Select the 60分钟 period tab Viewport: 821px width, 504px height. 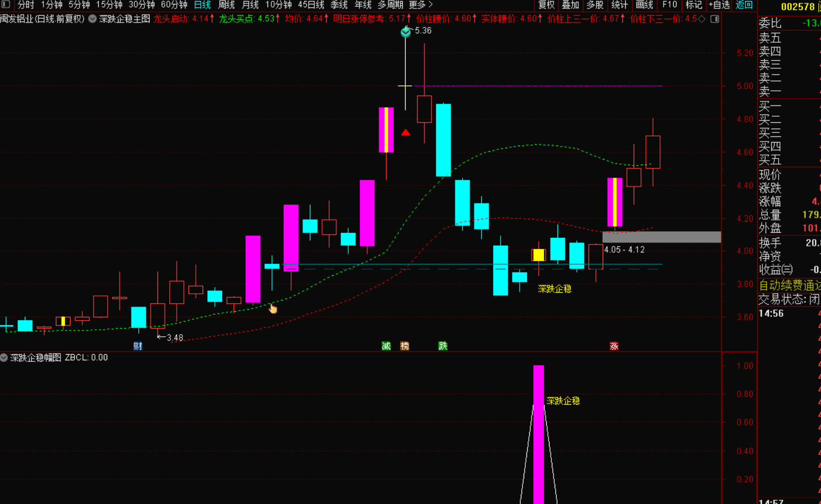pyautogui.click(x=174, y=5)
